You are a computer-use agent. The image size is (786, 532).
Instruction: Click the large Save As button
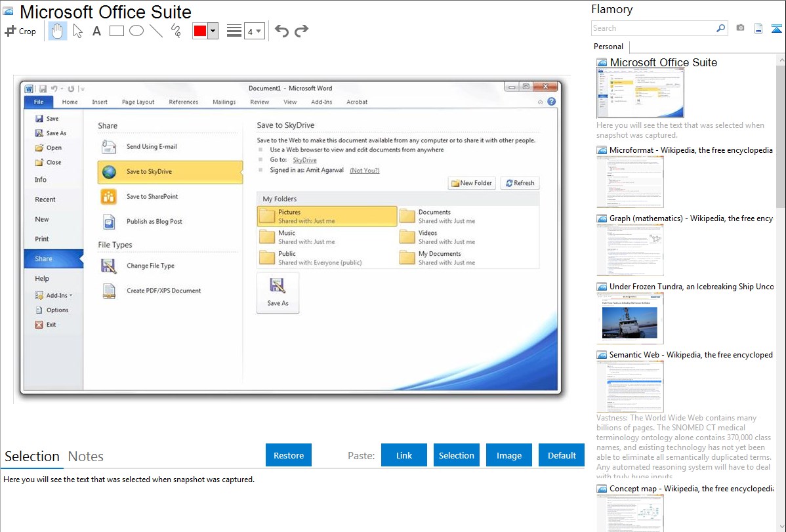[x=278, y=293]
